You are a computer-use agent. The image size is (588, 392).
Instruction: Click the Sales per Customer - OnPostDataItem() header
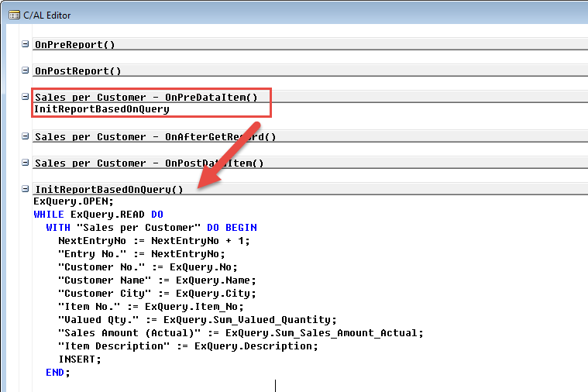[149, 163]
